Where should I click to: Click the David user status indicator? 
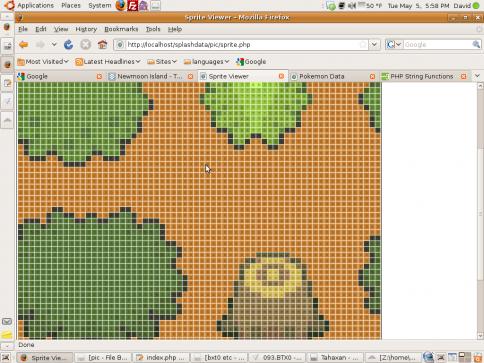(x=466, y=5)
